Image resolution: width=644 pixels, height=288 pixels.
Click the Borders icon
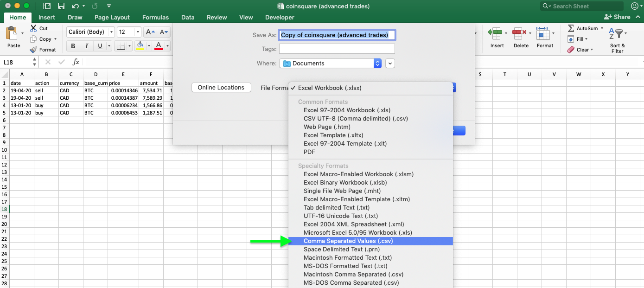(121, 46)
